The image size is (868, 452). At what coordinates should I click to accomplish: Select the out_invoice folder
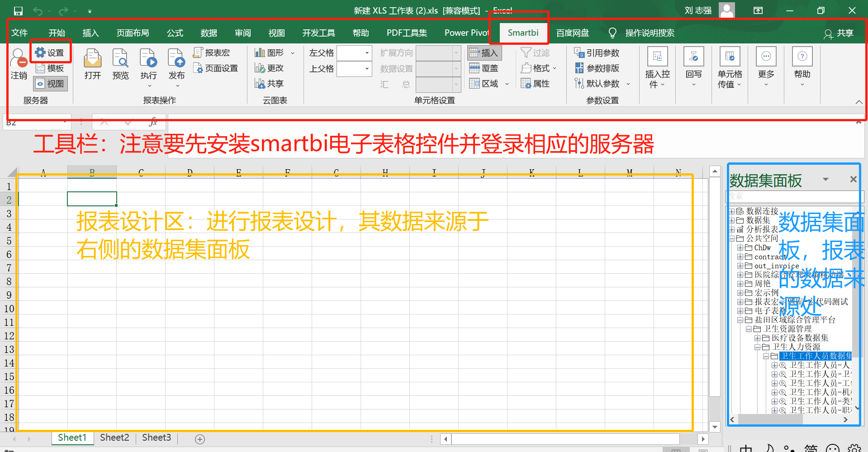click(776, 266)
